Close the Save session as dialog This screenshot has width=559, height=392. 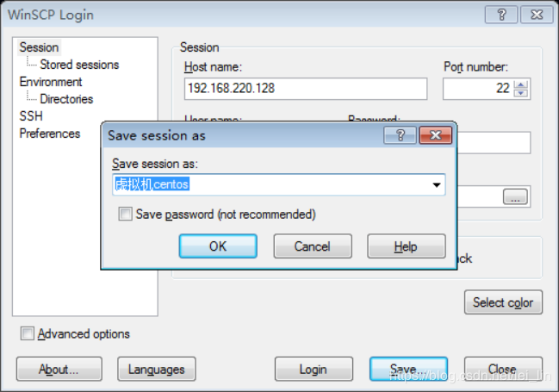(x=435, y=135)
